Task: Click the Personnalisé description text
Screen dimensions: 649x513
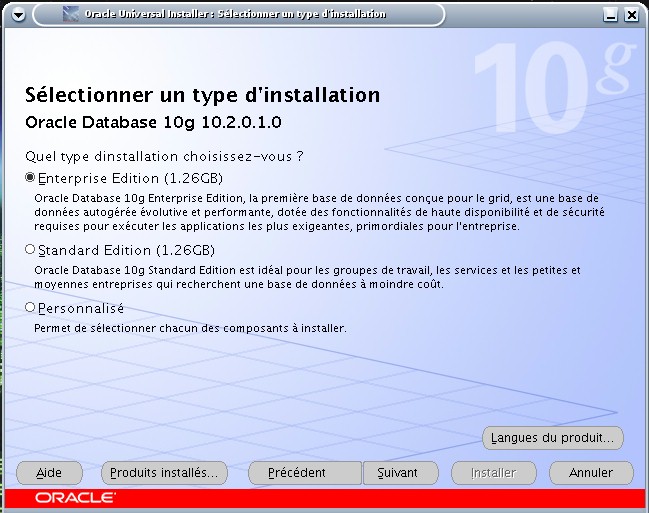Action: [x=190, y=328]
